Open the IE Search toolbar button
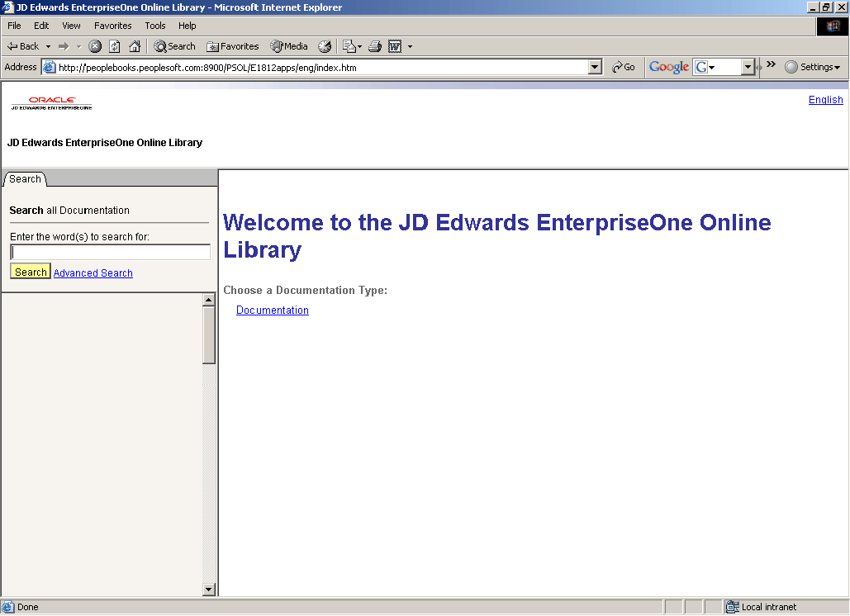 coord(174,46)
